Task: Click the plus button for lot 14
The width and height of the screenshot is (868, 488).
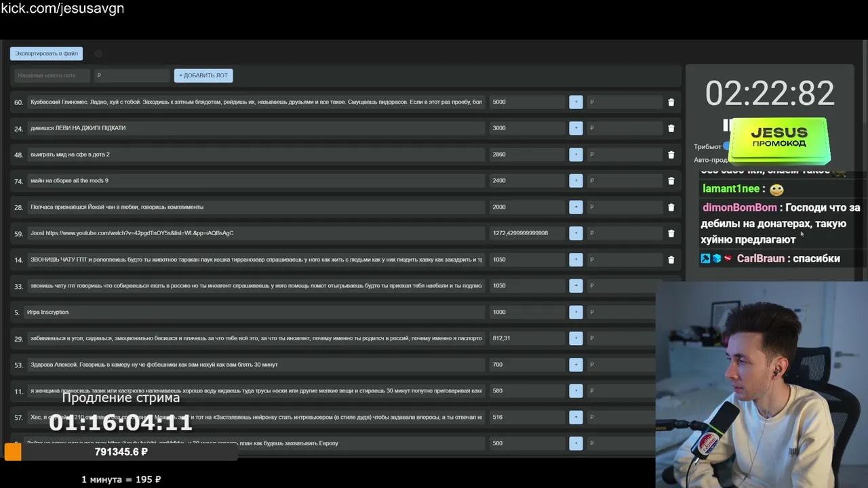Action: pos(576,260)
